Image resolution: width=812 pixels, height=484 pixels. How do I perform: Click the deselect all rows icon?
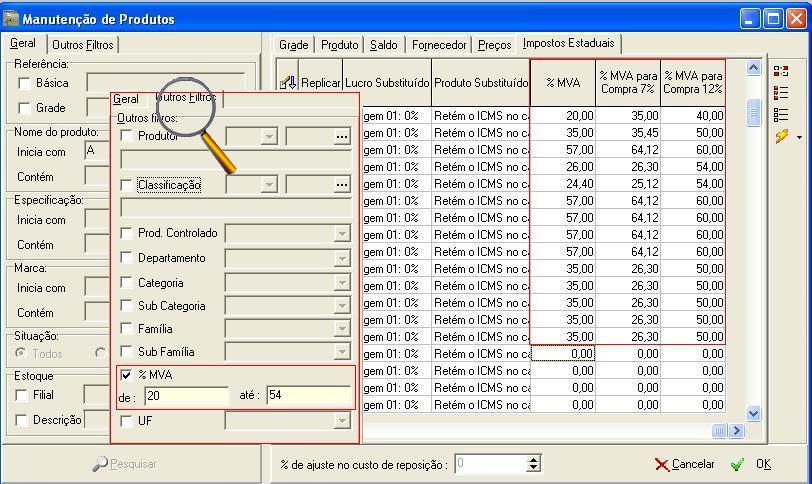point(781,114)
